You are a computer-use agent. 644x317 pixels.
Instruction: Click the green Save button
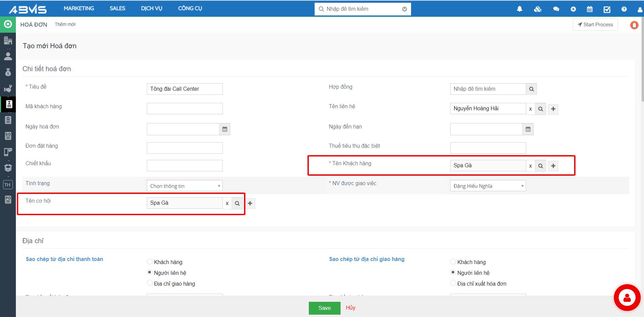coord(324,308)
